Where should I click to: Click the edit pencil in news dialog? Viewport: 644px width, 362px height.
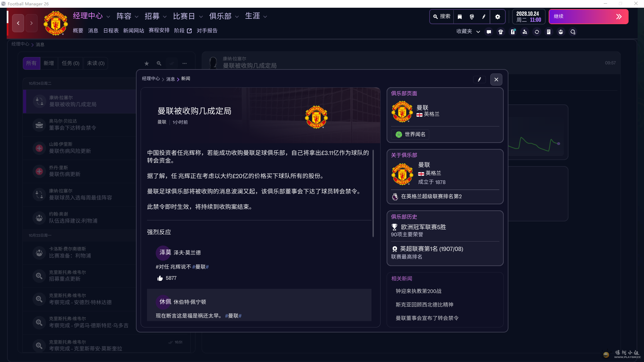(x=479, y=80)
